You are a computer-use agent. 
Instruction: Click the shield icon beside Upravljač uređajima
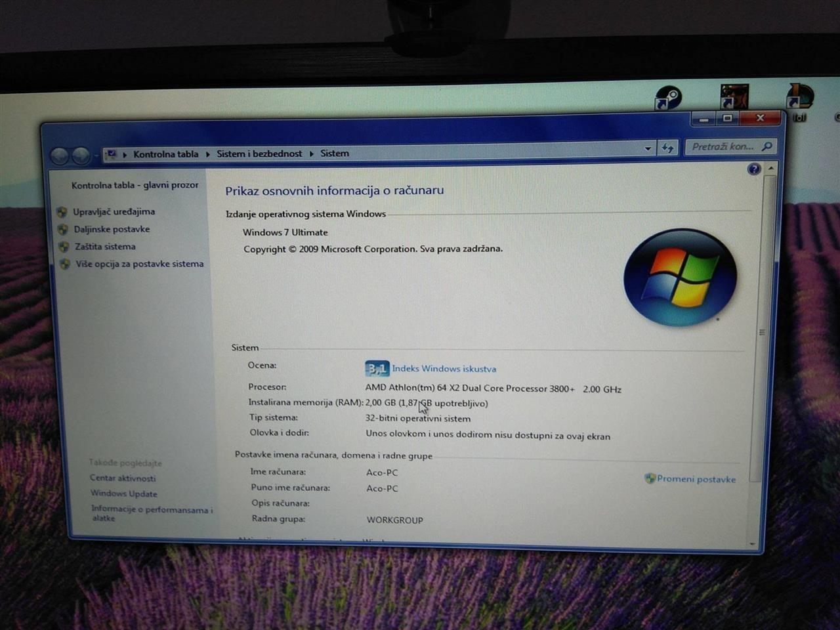tap(62, 212)
